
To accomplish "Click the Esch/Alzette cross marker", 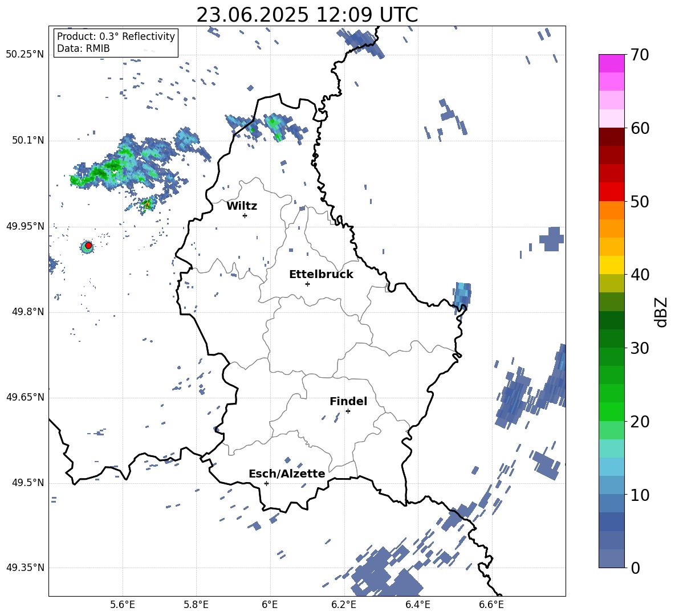I will click(266, 483).
